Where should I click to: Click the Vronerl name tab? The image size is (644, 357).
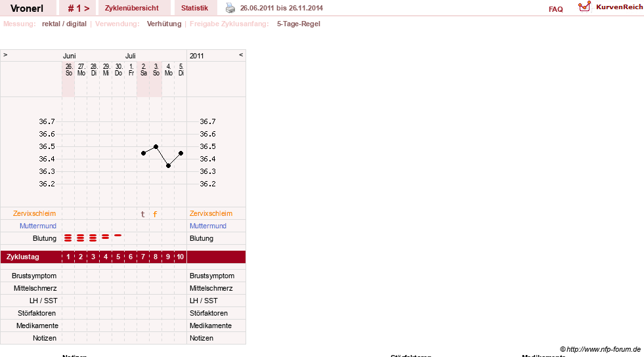point(27,8)
